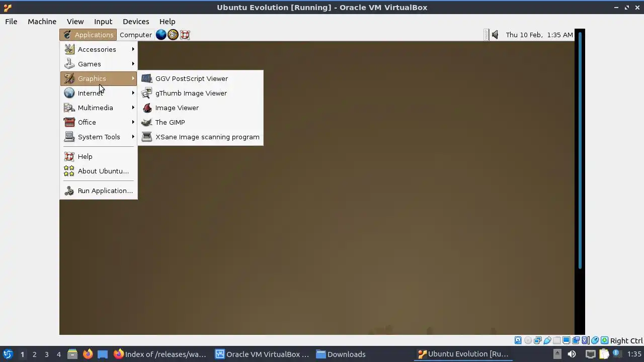
Task: Launch the web browser globe icon in guest panel
Action: (x=161, y=35)
